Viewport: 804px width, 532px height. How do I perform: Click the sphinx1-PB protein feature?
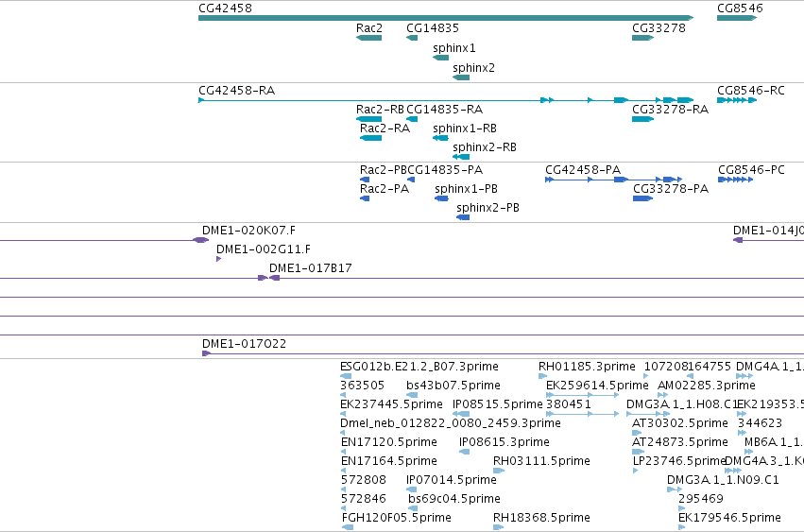[441, 198]
